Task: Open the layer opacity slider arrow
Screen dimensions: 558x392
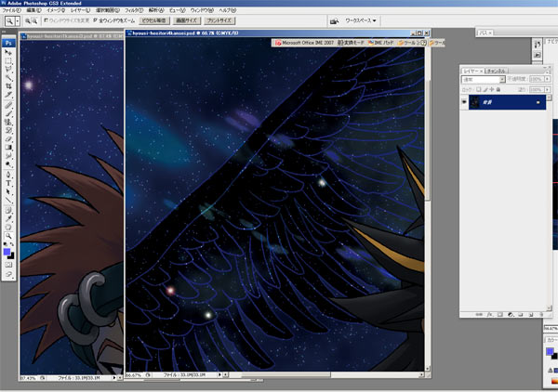Action: click(x=548, y=79)
